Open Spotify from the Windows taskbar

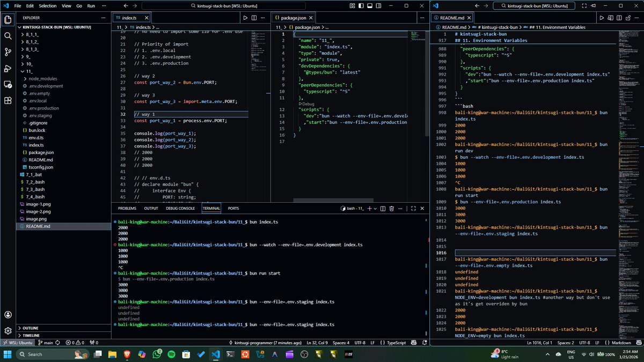coord(171,354)
